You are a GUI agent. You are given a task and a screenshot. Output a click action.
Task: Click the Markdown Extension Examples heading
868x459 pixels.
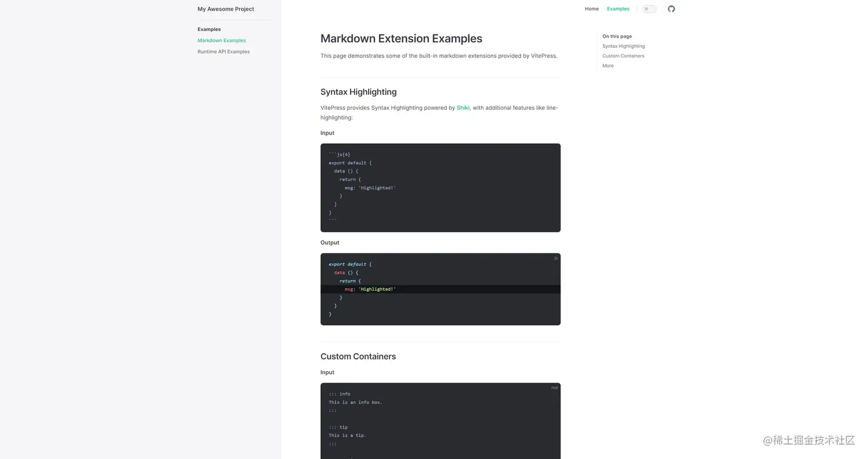pos(401,38)
